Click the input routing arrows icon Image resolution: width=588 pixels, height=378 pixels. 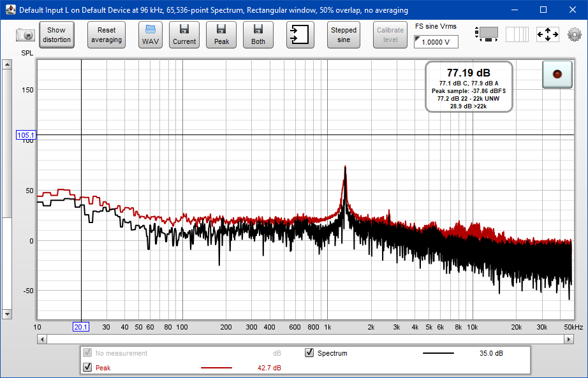coord(300,35)
